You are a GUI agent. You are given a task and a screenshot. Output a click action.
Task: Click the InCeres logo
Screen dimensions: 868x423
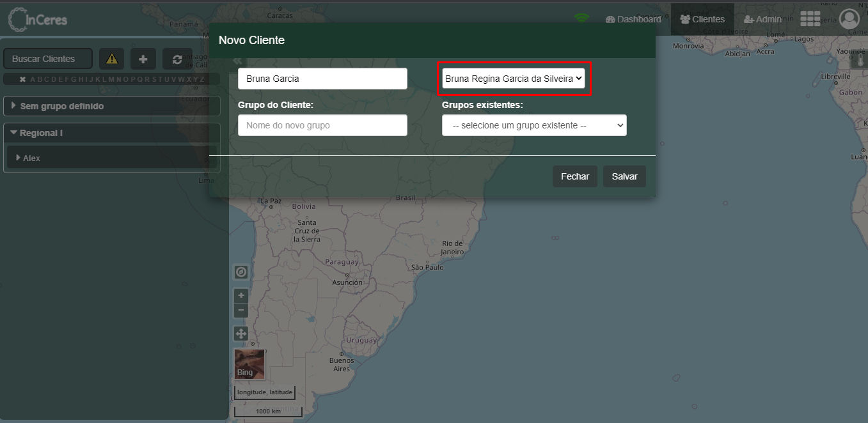[x=38, y=20]
